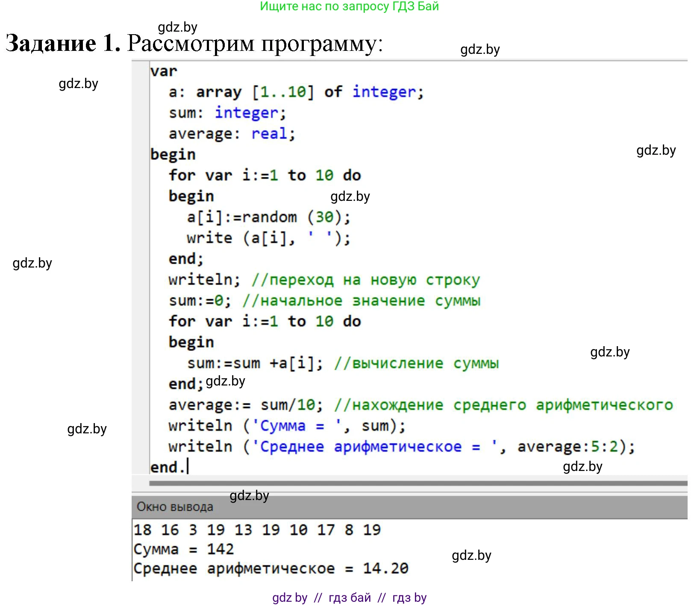Click the horizontal scrollbar below the code editor
700x606 pixels.
[417, 483]
